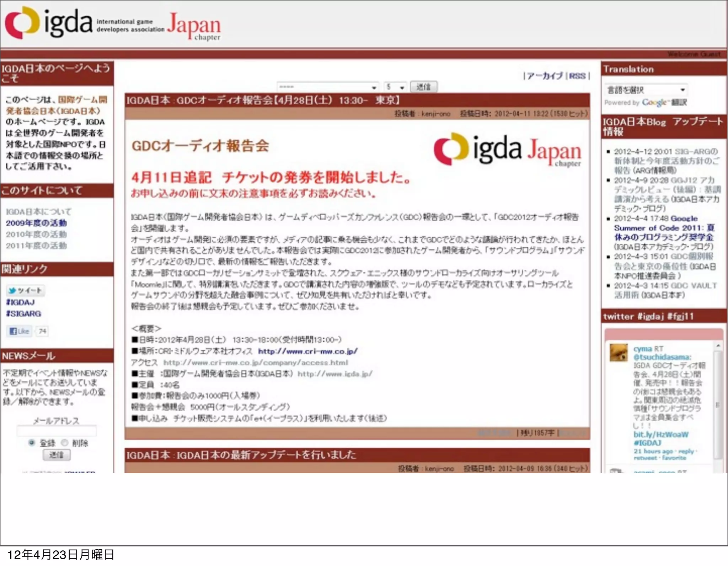The width and height of the screenshot is (728, 566).
Task: Open the http://www.igda.jp/ link
Action: tap(335, 374)
